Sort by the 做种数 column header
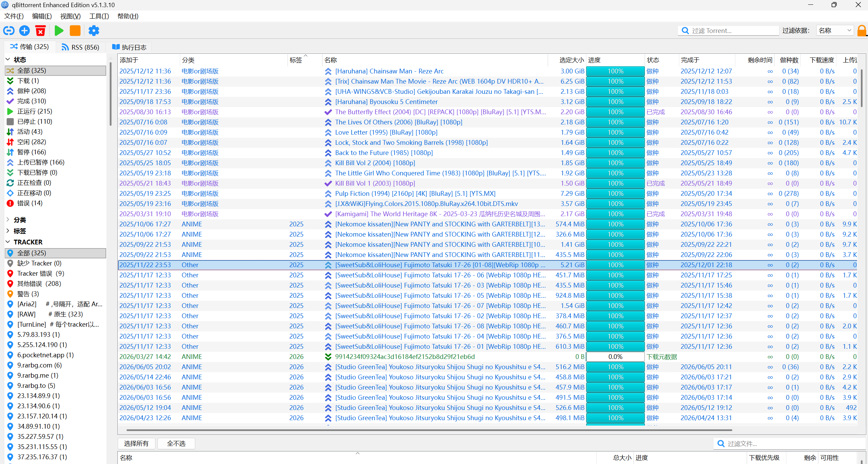This screenshot has height=464, width=868. coord(787,60)
